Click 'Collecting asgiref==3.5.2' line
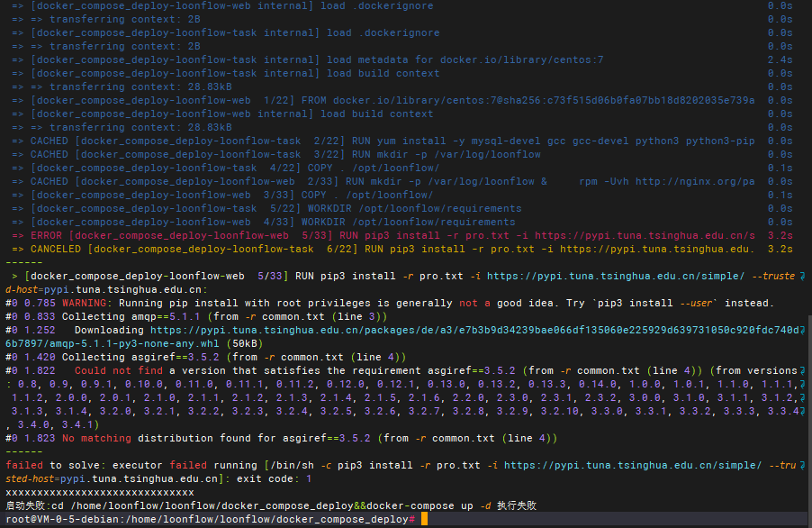 [x=205, y=357]
